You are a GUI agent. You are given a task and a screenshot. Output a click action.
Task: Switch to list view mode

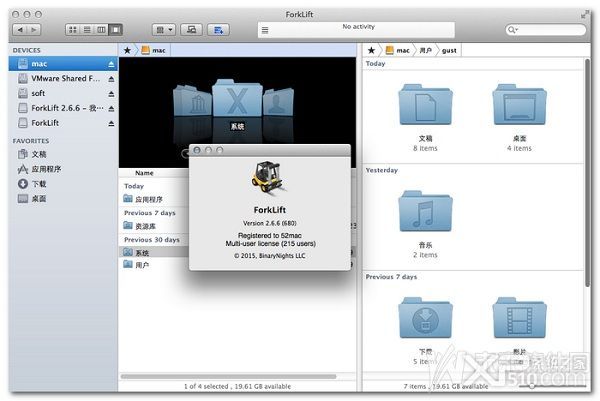[x=87, y=29]
